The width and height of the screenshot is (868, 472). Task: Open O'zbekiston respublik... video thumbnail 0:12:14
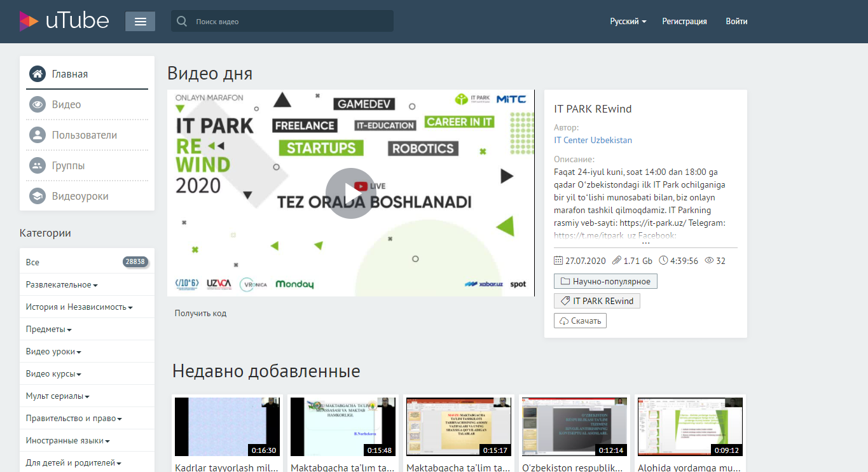click(574, 427)
